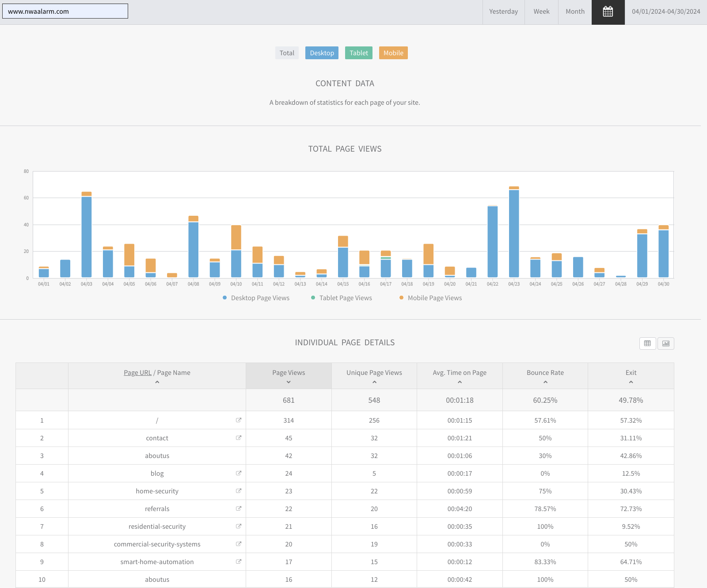Switch to bar chart view icon
This screenshot has width=707, height=588.
(x=665, y=344)
